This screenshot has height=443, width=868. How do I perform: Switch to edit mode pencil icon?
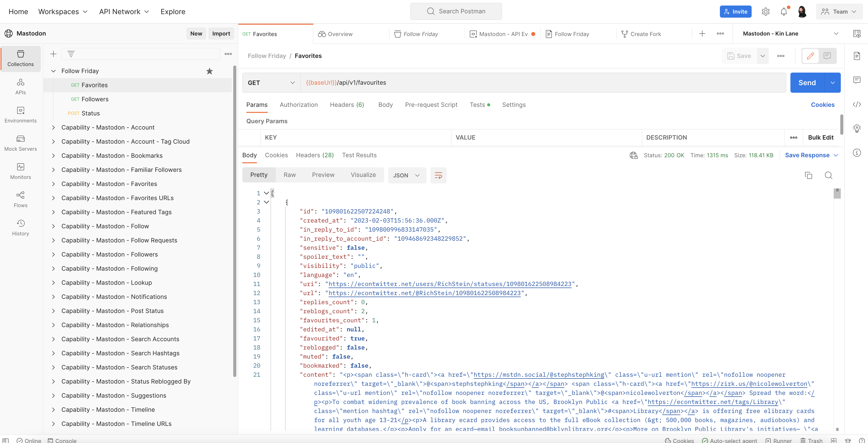[x=810, y=56]
